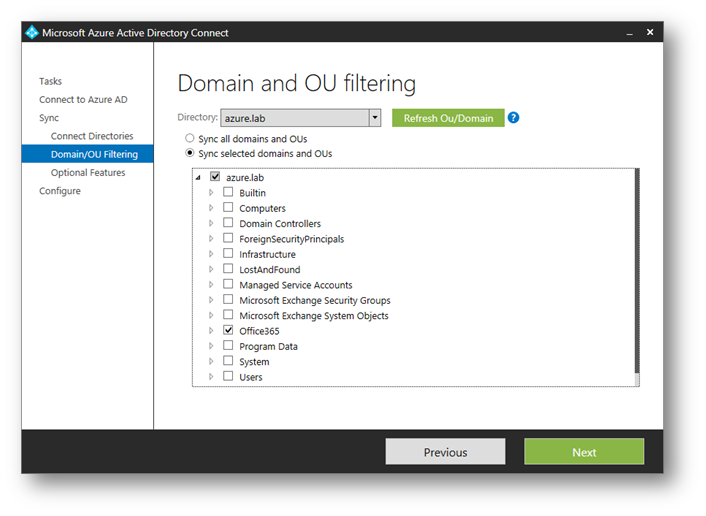This screenshot has width=706, height=516.
Task: Open the Connect Directories step
Action: click(92, 136)
